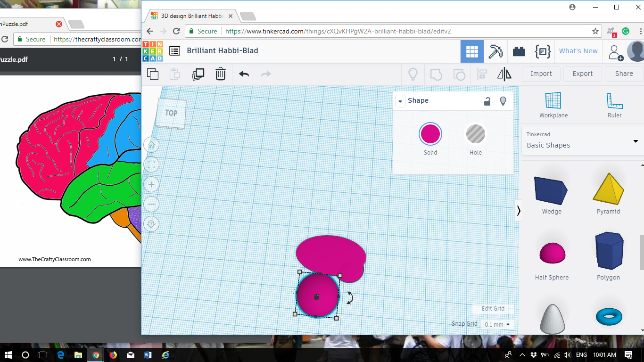Open the design list icon beside title

174,51
